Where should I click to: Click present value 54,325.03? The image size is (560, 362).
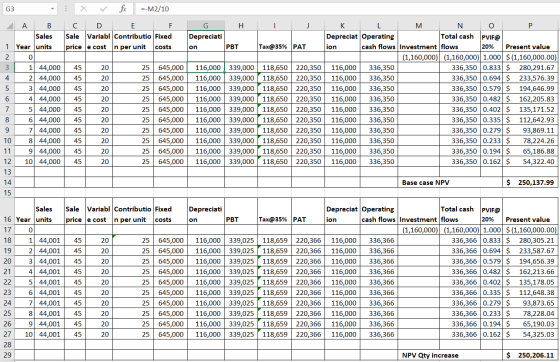click(530, 335)
